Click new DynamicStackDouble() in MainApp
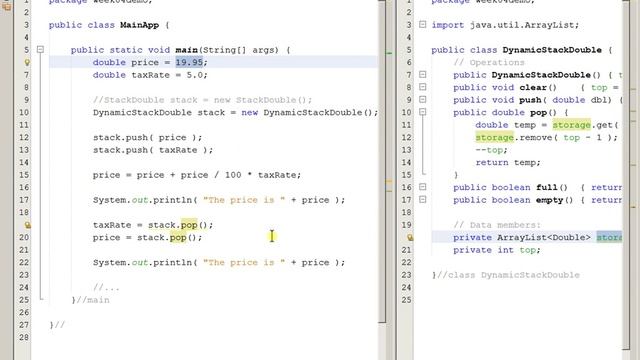640x360 pixels. click(x=307, y=113)
